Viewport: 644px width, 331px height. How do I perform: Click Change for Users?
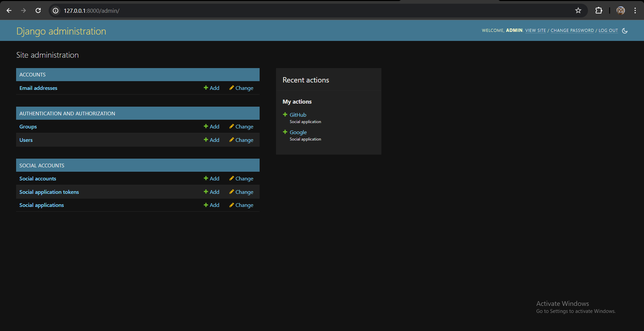coord(241,140)
